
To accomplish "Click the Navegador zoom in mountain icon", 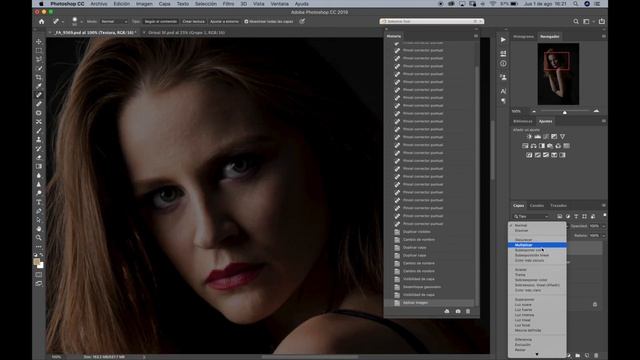I will pos(596,111).
